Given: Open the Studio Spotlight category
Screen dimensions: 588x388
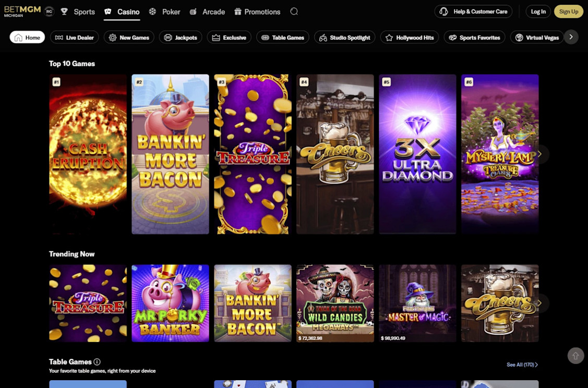Looking at the screenshot, I should 345,37.
